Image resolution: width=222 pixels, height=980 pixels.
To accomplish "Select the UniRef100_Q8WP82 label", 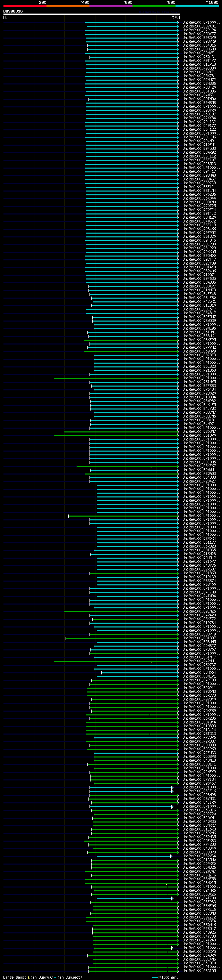I will 199,401.
